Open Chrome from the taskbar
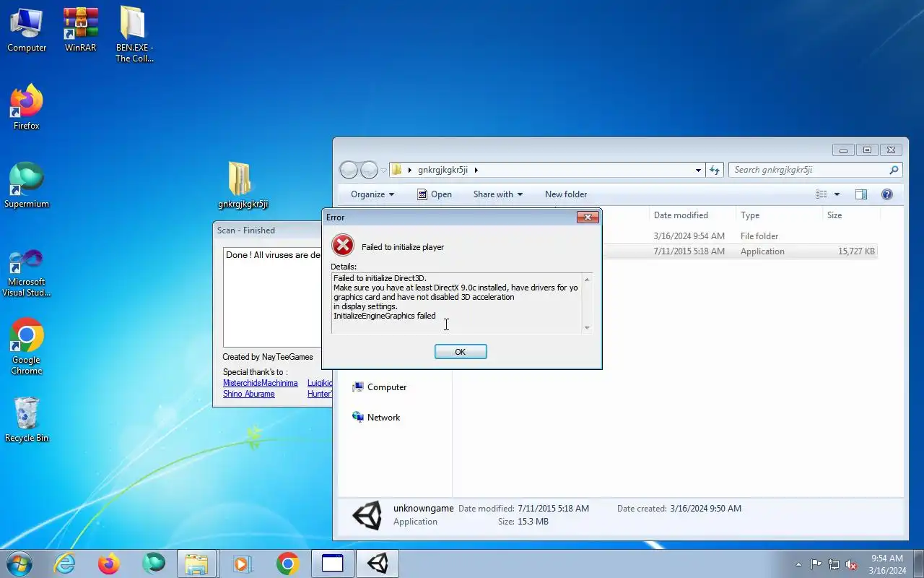Screen dimensions: 924x578 [287, 564]
